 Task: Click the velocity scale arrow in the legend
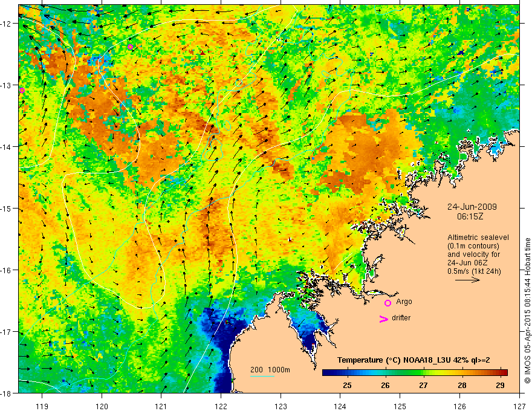467,280
